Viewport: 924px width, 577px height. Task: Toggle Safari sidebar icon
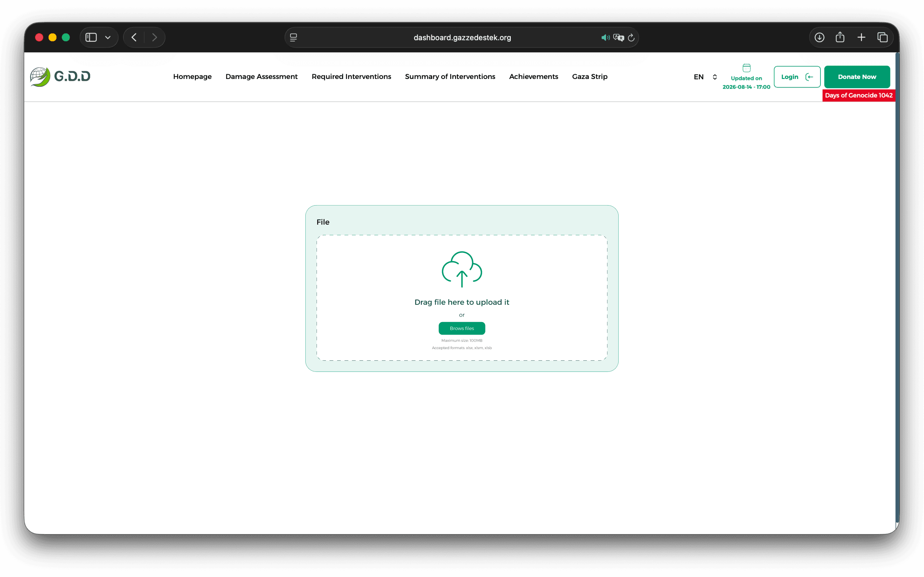(91, 38)
